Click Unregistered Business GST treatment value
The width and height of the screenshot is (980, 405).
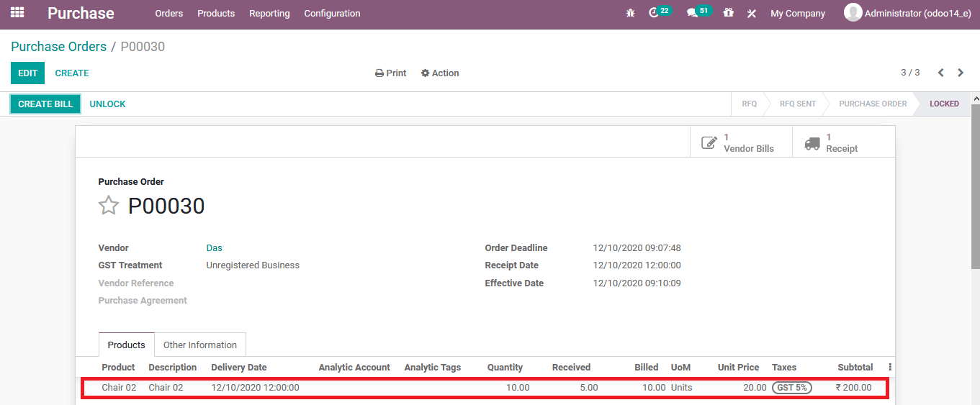point(253,265)
